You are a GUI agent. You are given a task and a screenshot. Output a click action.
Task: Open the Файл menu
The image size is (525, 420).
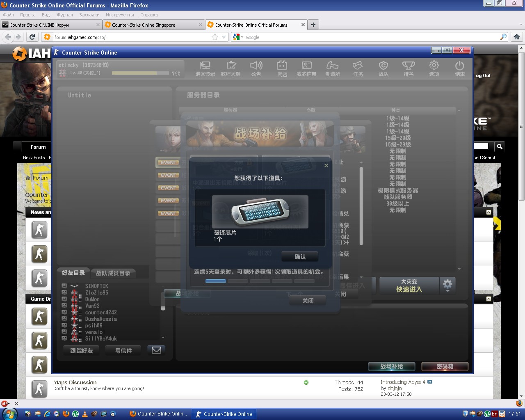(8, 15)
